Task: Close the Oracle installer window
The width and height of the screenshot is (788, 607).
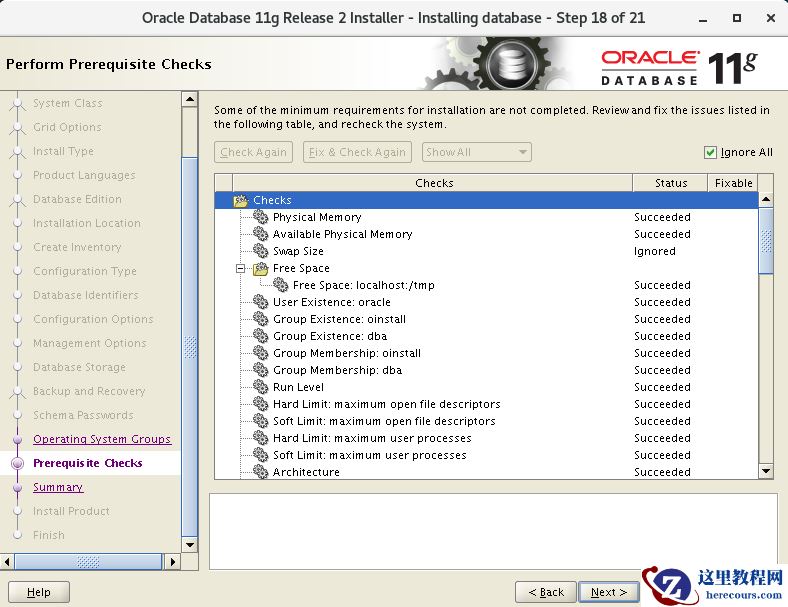Action: tap(770, 18)
